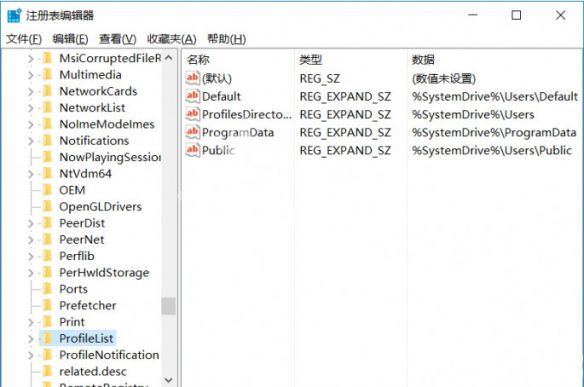Click the Multimedia folder icon
The height and width of the screenshot is (387, 584).
coord(47,74)
